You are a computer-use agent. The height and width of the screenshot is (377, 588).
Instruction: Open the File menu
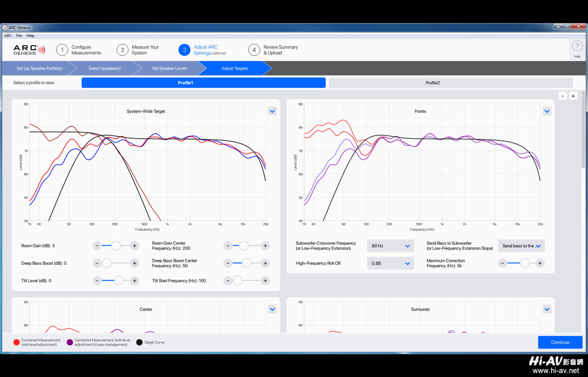[x=19, y=36]
